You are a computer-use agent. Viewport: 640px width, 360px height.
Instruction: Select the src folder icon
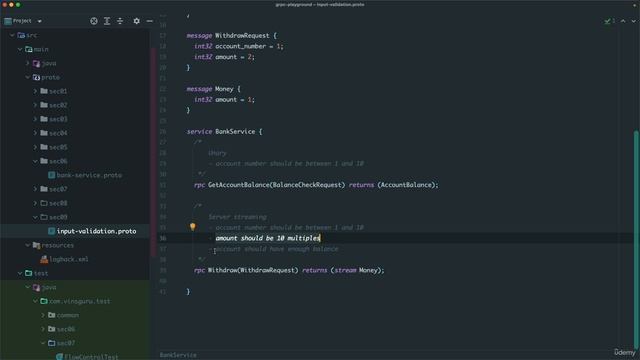click(x=21, y=36)
